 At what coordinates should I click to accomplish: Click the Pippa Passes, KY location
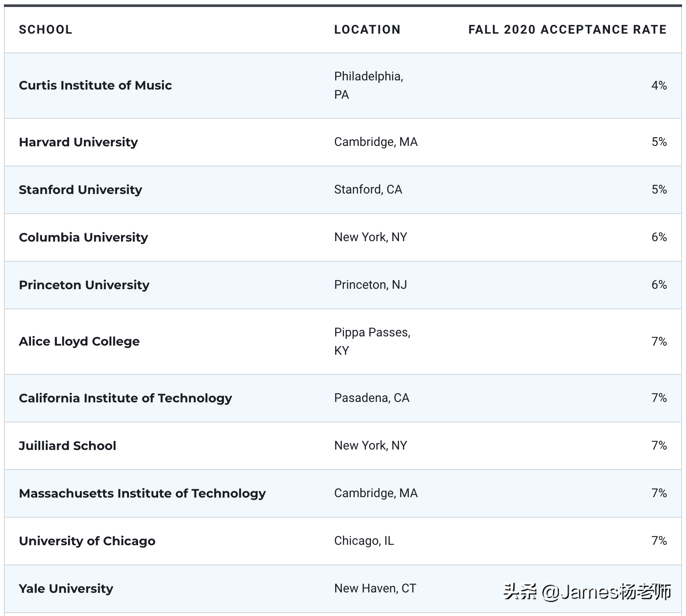point(372,341)
